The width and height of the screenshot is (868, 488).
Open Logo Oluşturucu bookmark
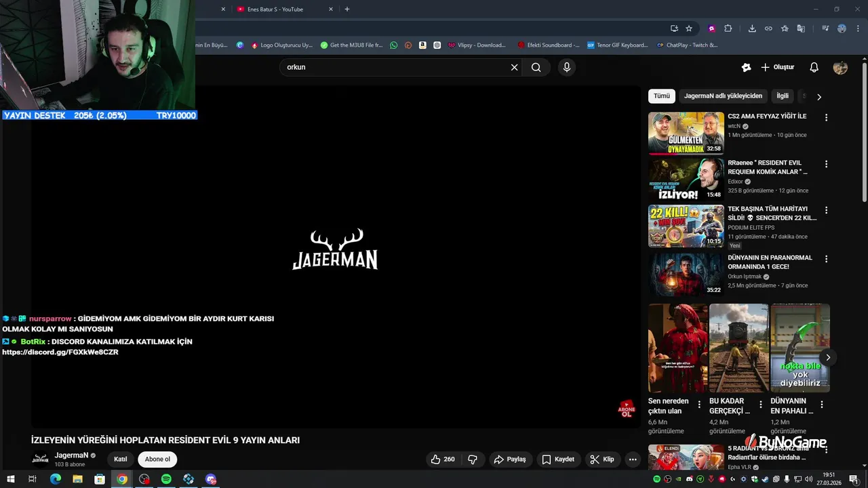coord(282,45)
